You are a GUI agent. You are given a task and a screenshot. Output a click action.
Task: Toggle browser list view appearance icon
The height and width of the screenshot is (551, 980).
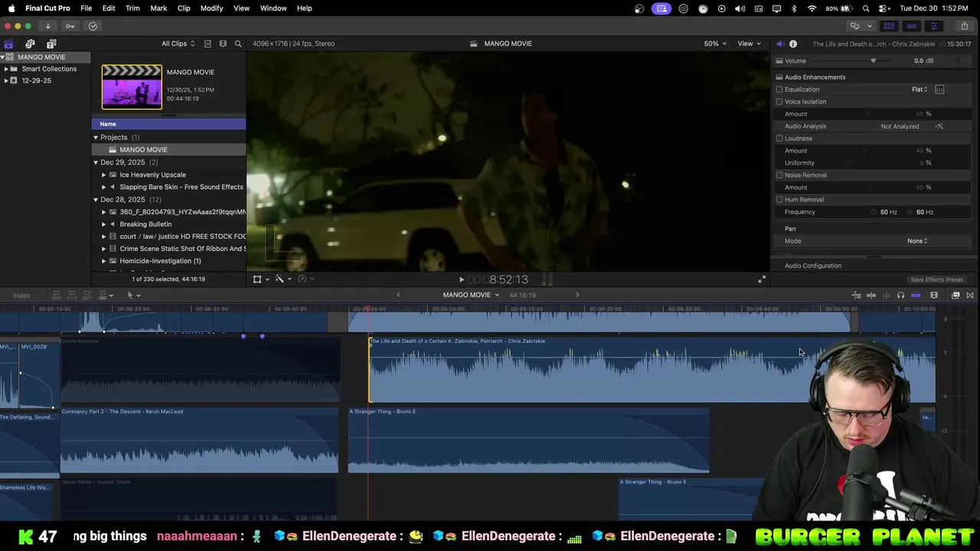pos(207,44)
